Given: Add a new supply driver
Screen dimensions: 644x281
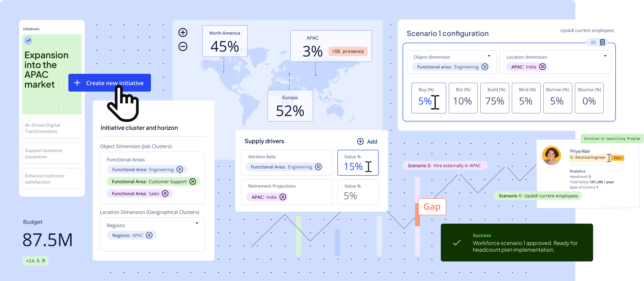Looking at the screenshot, I should point(367,142).
